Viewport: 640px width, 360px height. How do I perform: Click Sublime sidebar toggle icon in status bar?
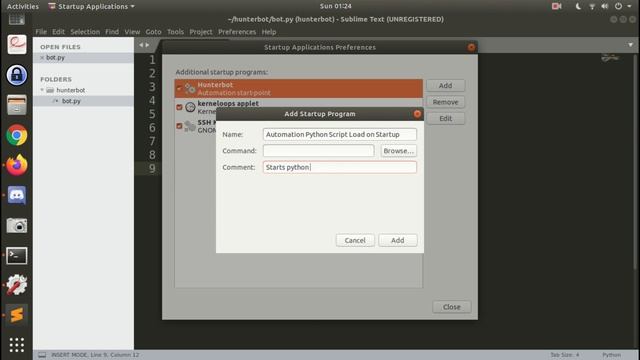(42, 355)
